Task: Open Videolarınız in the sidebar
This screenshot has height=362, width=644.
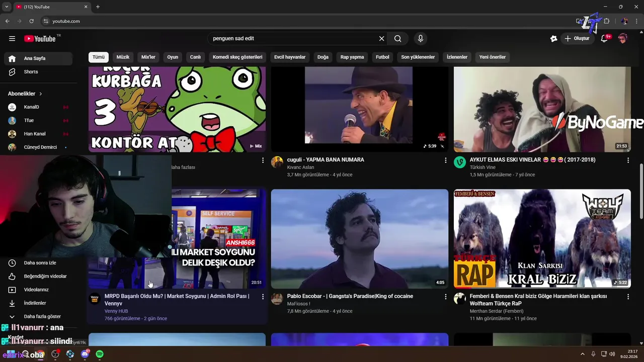Action: click(x=38, y=290)
